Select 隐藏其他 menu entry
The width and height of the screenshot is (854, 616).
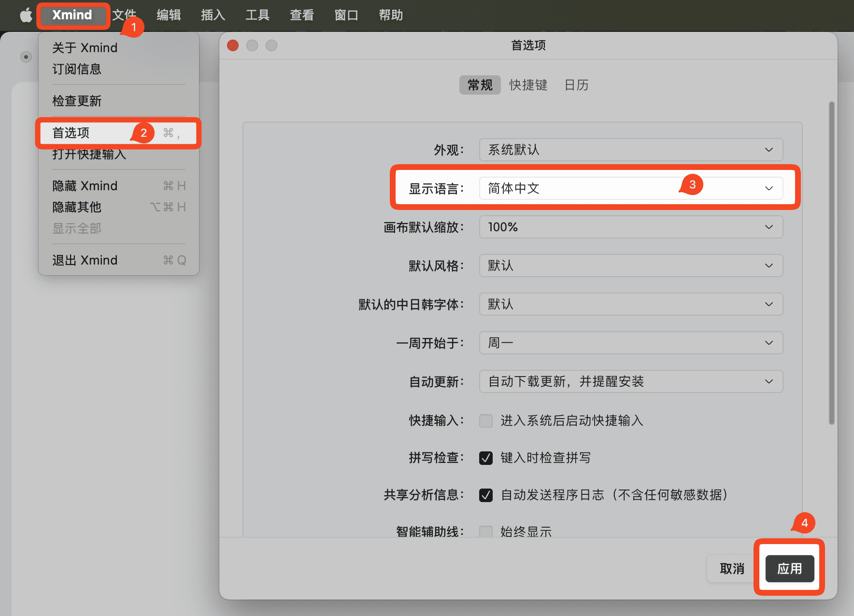119,207
